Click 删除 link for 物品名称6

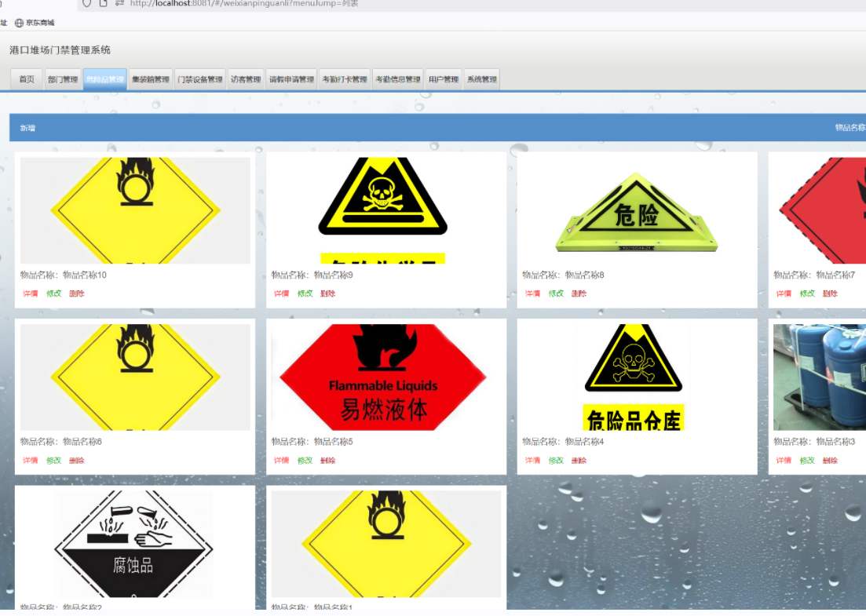(x=76, y=461)
